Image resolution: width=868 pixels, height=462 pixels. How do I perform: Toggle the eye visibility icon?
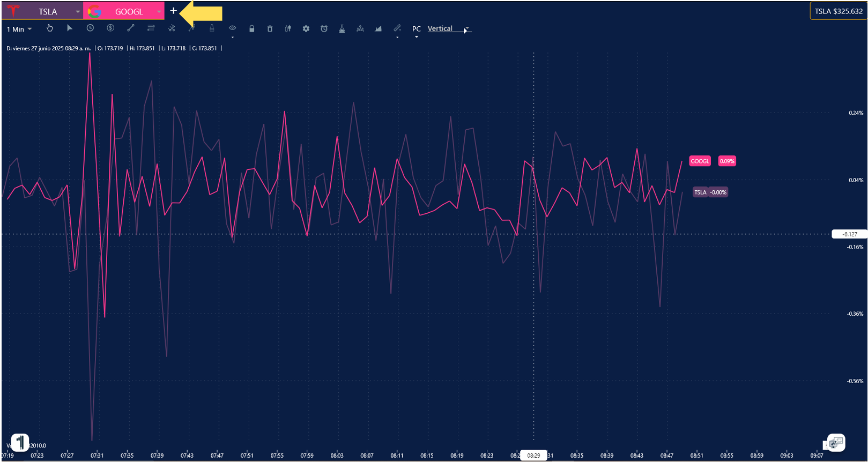(233, 28)
